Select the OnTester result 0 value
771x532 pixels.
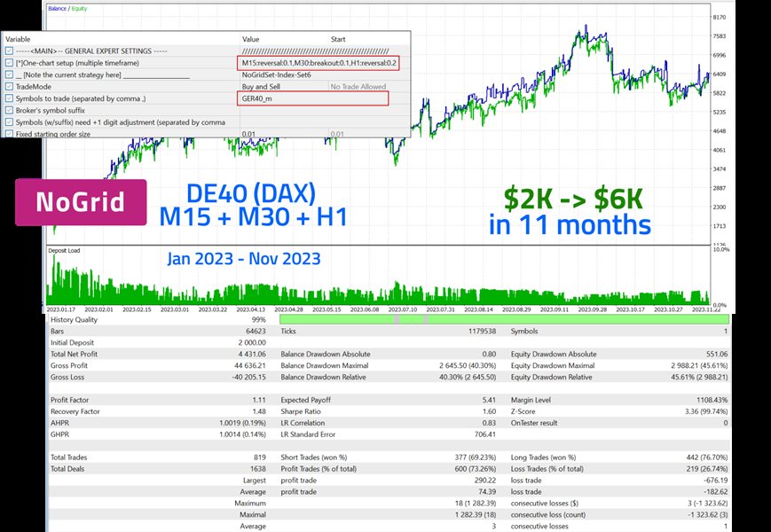click(x=726, y=423)
